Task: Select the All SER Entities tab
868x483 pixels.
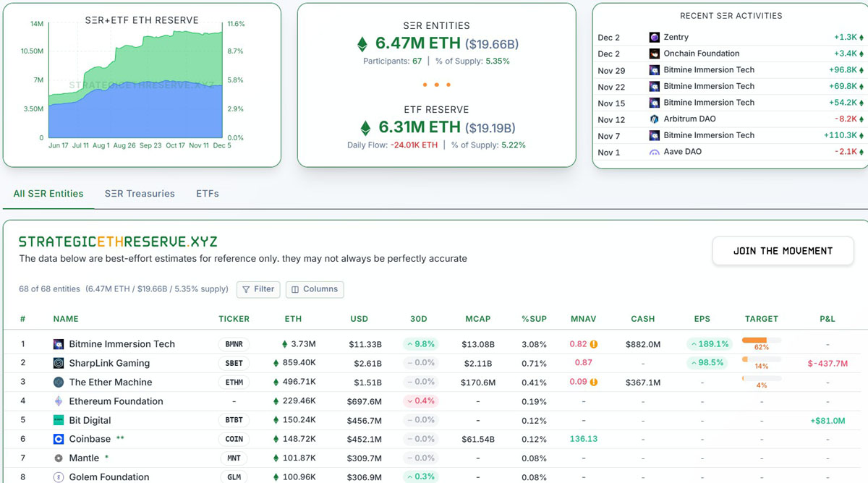Action: [48, 193]
